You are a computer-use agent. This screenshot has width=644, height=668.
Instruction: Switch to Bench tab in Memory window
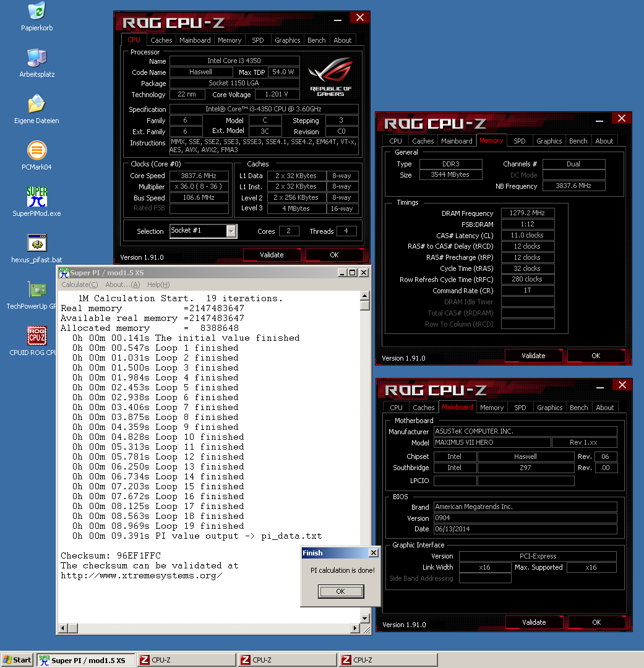[578, 141]
